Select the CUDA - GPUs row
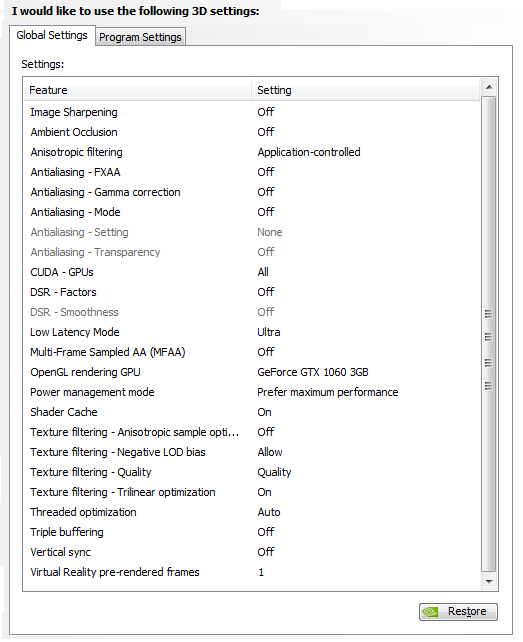The height and width of the screenshot is (642, 523). 251,272
